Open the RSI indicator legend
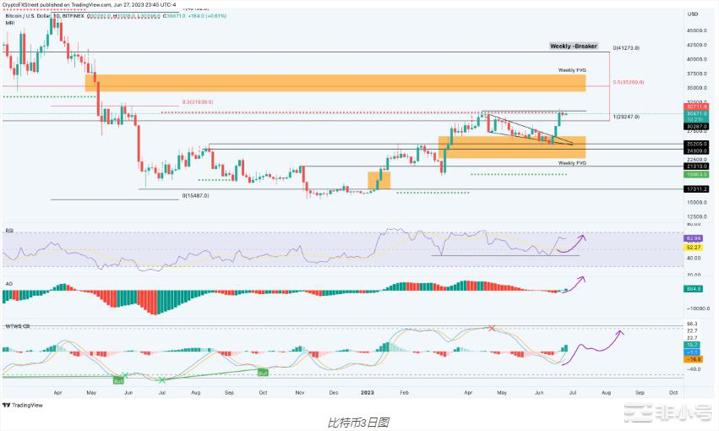This screenshot has height=431, width=719. point(9,229)
